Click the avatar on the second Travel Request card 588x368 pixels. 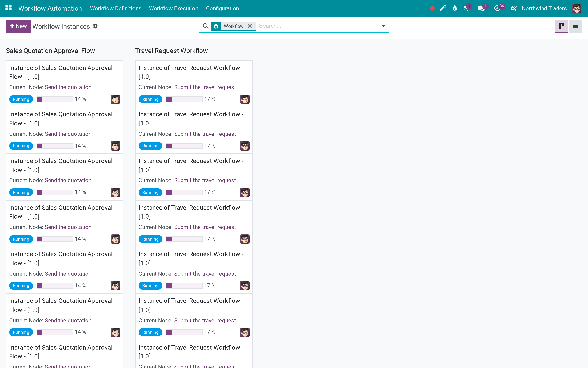pyautogui.click(x=245, y=146)
